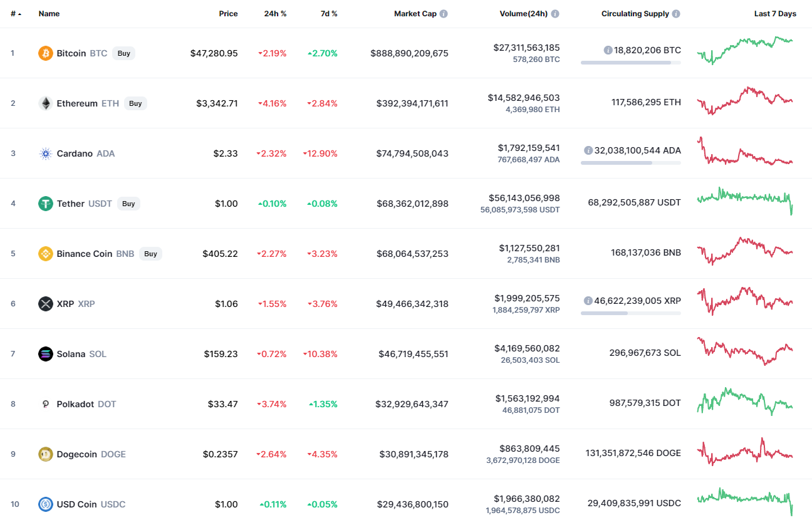
Task: Click Ethereum volume $14,582,946,503
Action: (524, 98)
